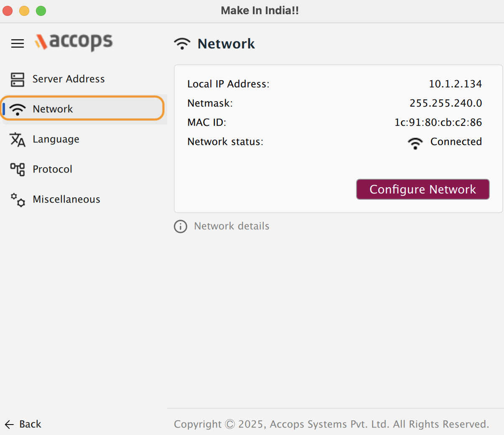Select the Server Address text in sidebar
Image resolution: width=504 pixels, height=435 pixels.
pos(69,79)
